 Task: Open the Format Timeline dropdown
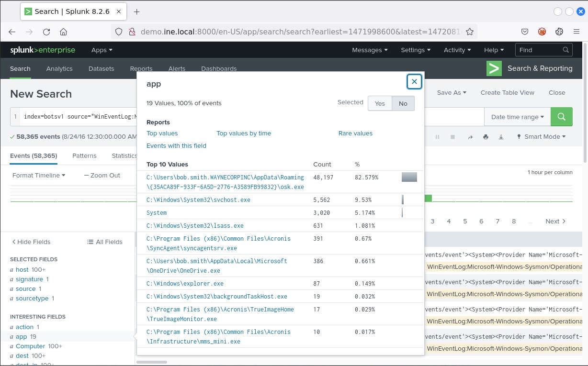(38, 176)
